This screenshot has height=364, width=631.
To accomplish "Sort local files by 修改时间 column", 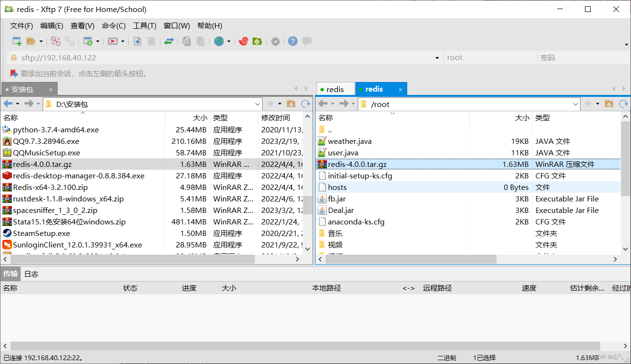I will (x=281, y=117).
